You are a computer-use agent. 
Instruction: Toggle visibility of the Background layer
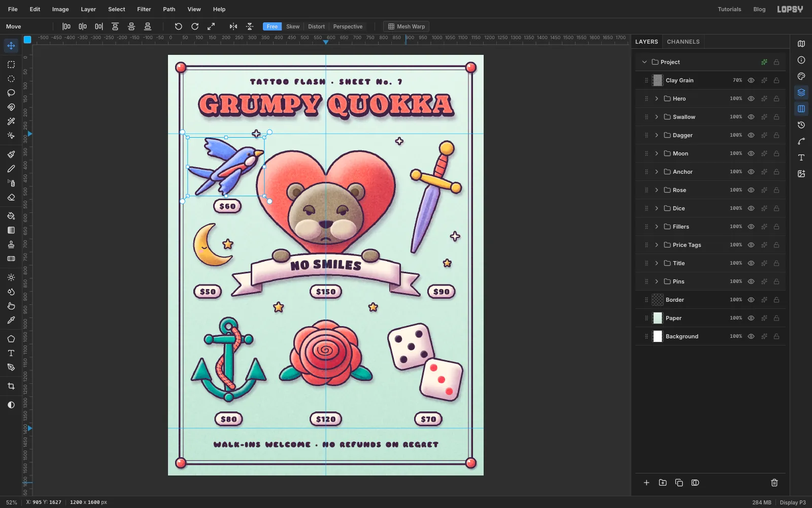[x=751, y=336]
